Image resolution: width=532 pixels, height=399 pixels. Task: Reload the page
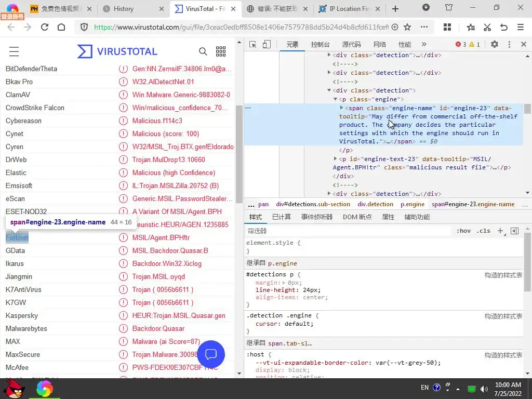point(45,27)
